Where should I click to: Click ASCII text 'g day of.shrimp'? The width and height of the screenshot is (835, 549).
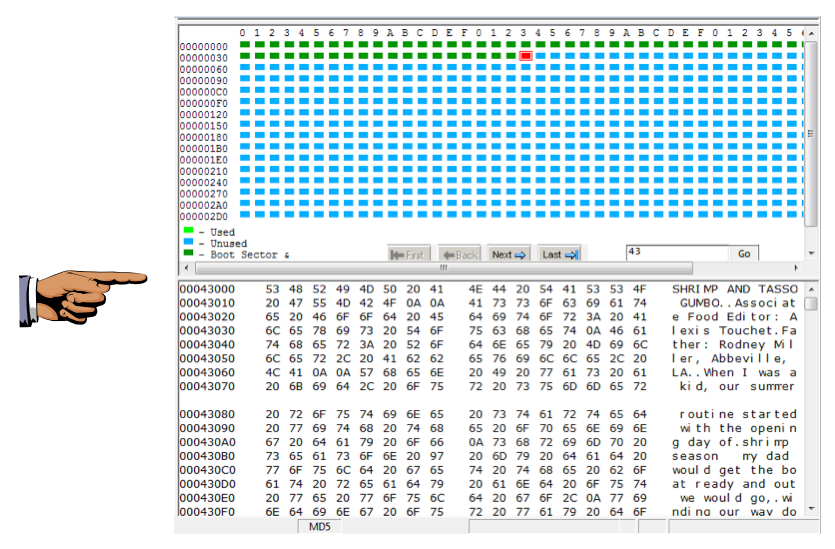tap(730, 442)
